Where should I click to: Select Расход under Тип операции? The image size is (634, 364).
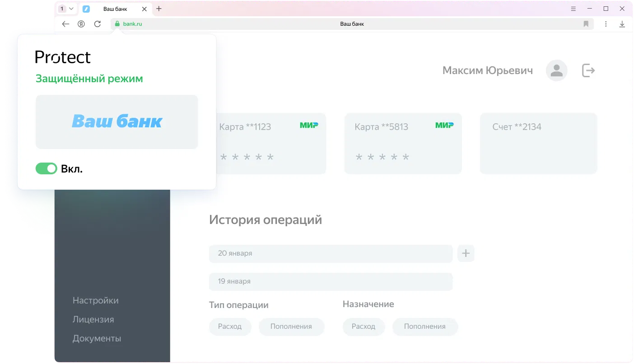pos(230,327)
